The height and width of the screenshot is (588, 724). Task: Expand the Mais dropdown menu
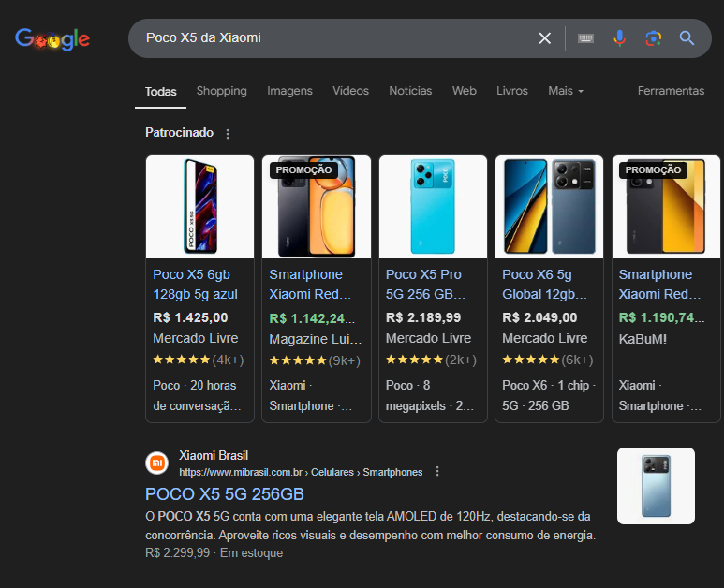566,91
